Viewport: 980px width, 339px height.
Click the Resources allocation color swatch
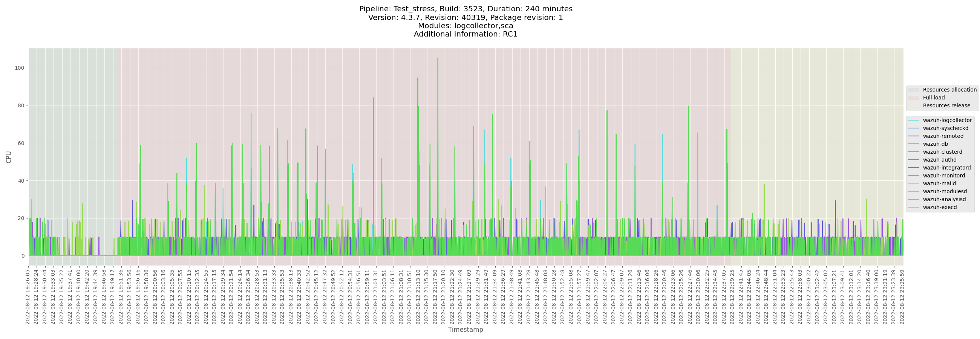[x=913, y=90]
